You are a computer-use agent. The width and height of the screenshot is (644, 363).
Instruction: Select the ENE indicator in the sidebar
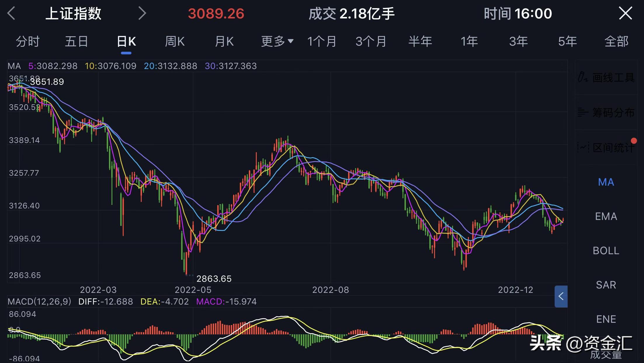(605, 319)
